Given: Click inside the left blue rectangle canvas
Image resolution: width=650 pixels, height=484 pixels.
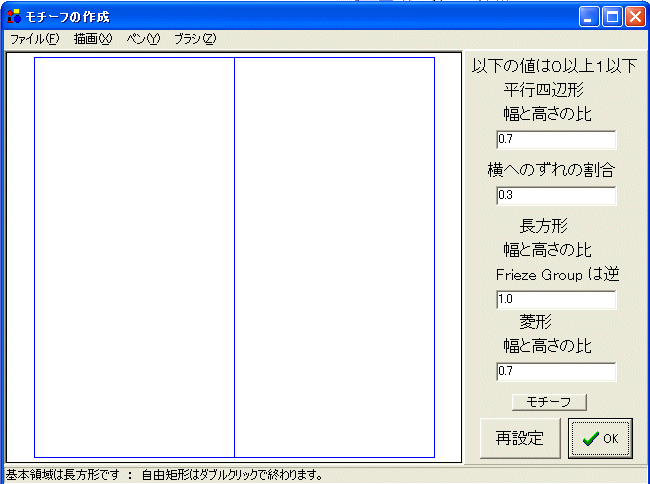Looking at the screenshot, I should [134, 257].
